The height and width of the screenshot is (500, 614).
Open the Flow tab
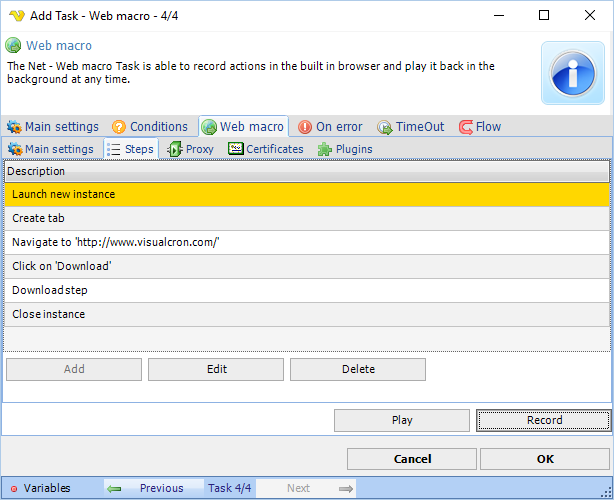click(x=480, y=126)
